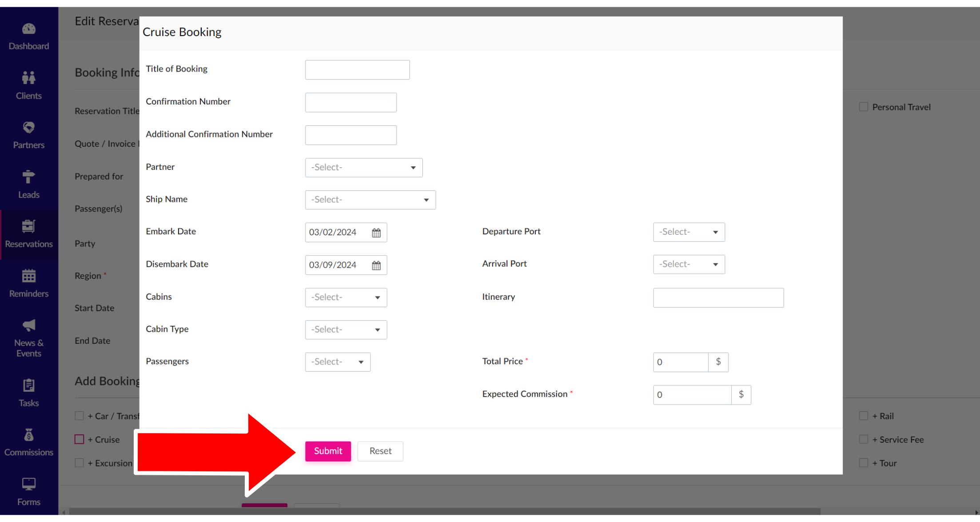The width and height of the screenshot is (980, 522).
Task: Click the Title of Booking field
Action: pos(357,70)
